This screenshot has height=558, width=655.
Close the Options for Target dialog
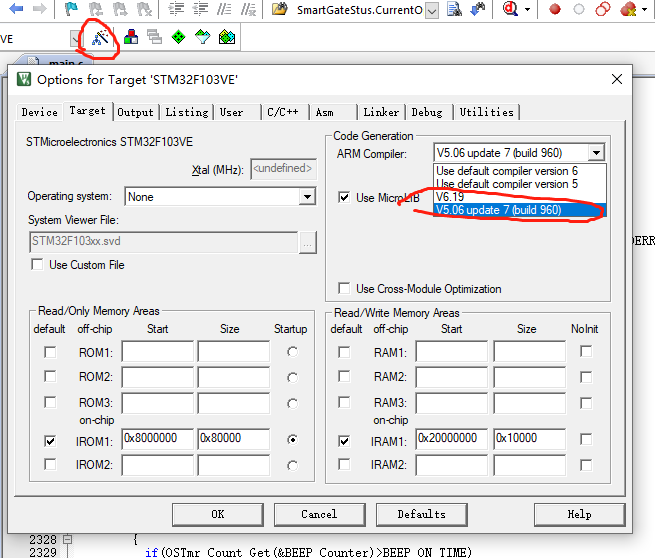tap(617, 79)
